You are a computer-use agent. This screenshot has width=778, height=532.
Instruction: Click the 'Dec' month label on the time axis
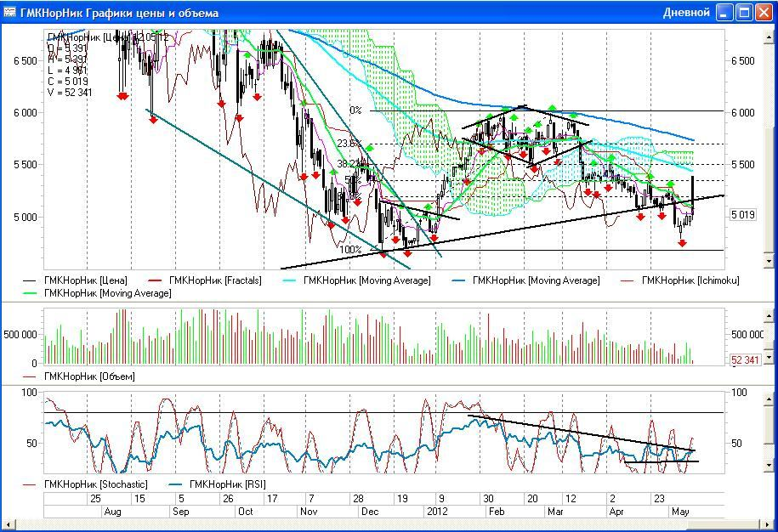coord(370,512)
